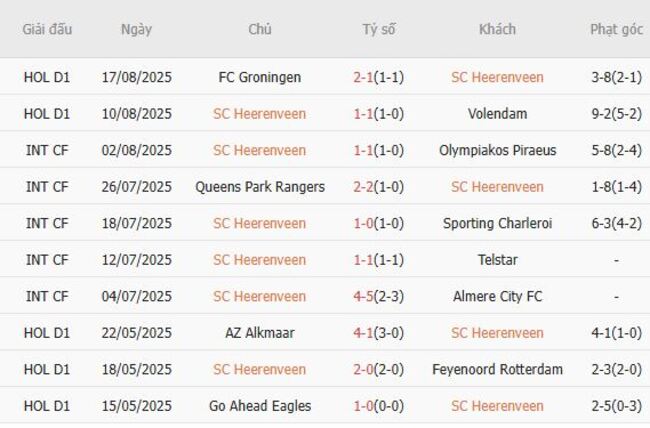Click the Giải đấu column header
Viewport: 650px width, 428px height.
tap(47, 29)
